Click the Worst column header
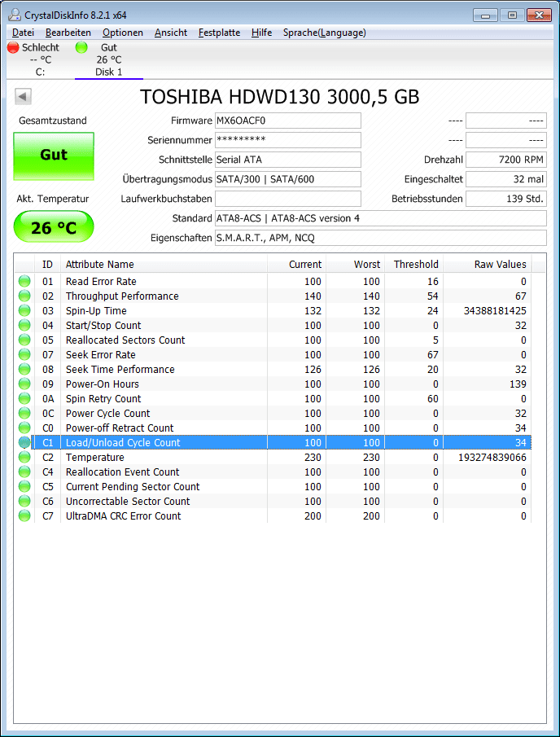 [x=355, y=264]
